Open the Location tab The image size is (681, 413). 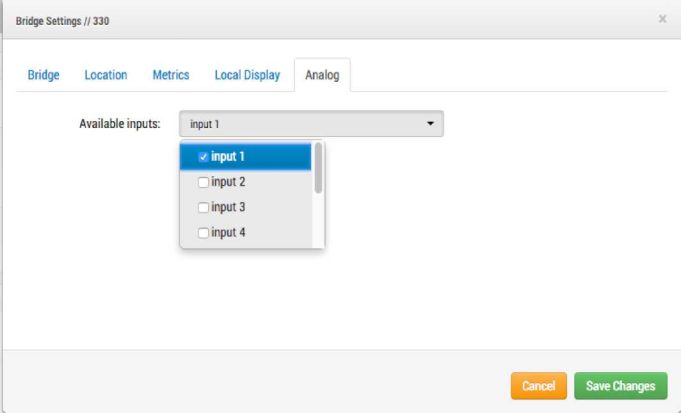click(x=106, y=75)
